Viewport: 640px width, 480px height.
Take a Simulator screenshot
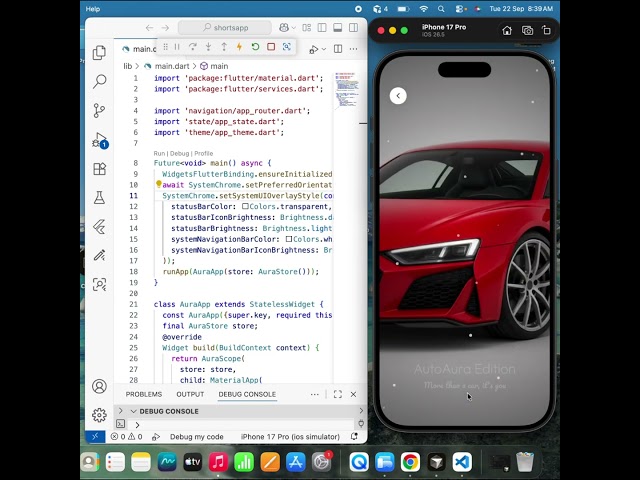pos(527,31)
